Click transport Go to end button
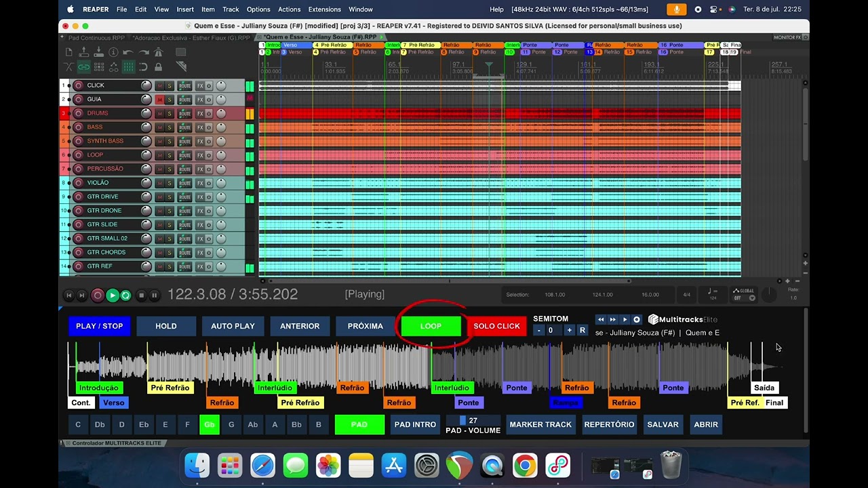The height and width of the screenshot is (488, 868). click(x=81, y=295)
